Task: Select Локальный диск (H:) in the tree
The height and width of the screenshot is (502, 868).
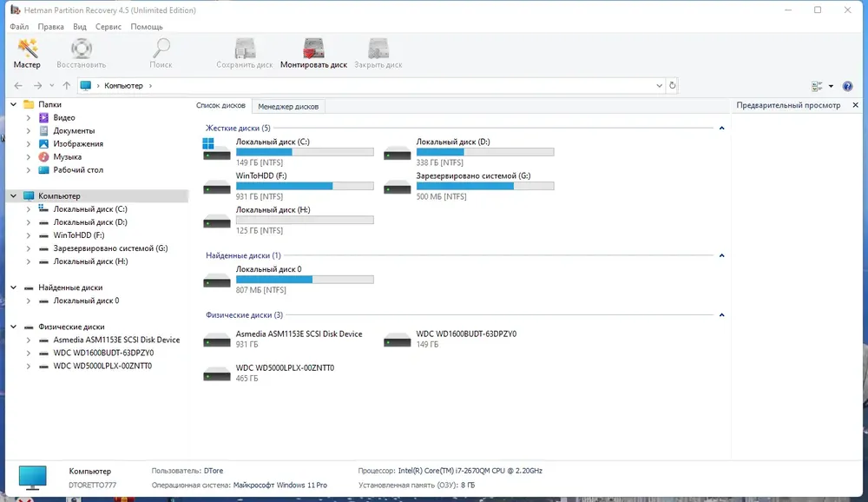Action: (x=90, y=261)
